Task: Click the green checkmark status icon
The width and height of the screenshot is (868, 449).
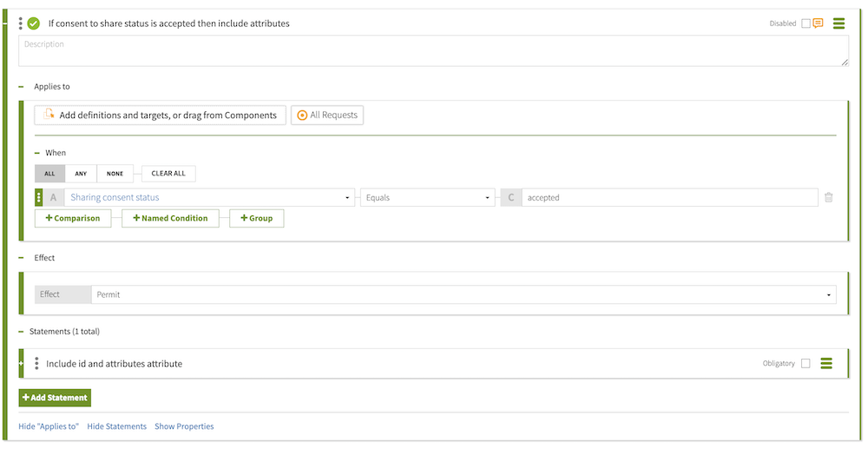Action: tap(34, 23)
